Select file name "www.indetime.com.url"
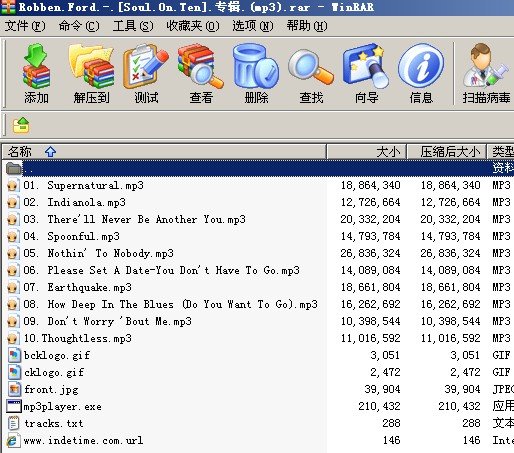 83,440
